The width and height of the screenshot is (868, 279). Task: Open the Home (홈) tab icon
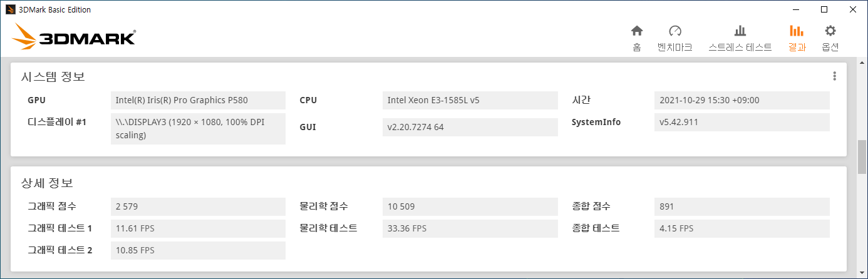[x=637, y=31]
